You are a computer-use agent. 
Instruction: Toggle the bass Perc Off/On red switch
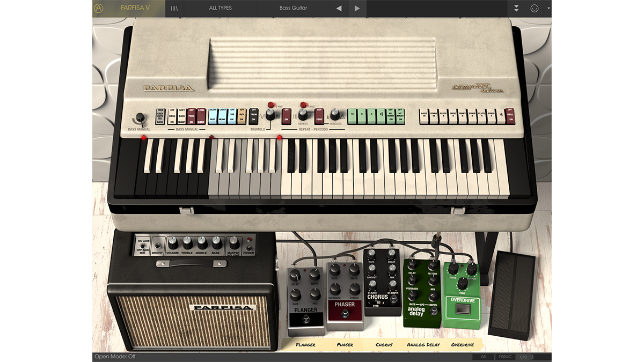pos(192,116)
